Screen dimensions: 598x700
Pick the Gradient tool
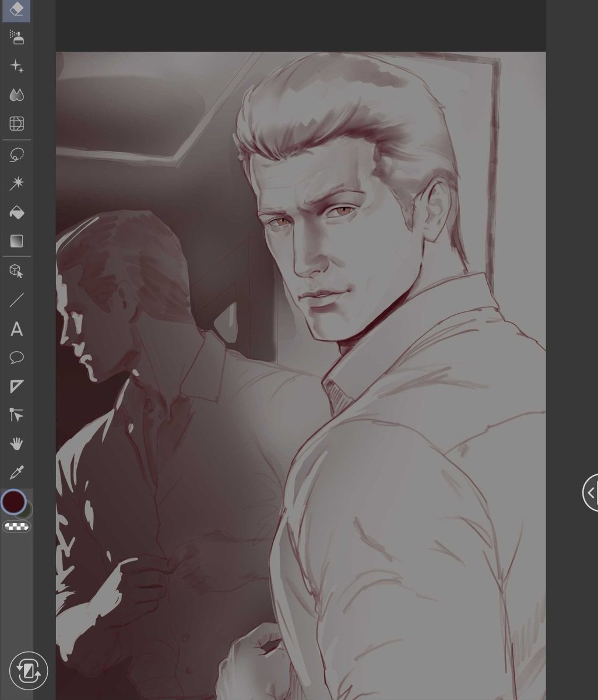point(16,241)
